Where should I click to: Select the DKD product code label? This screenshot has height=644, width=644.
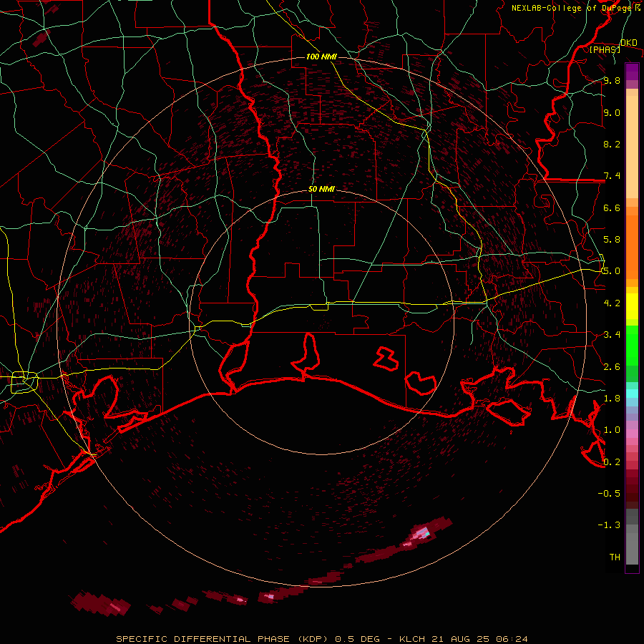click(628, 43)
